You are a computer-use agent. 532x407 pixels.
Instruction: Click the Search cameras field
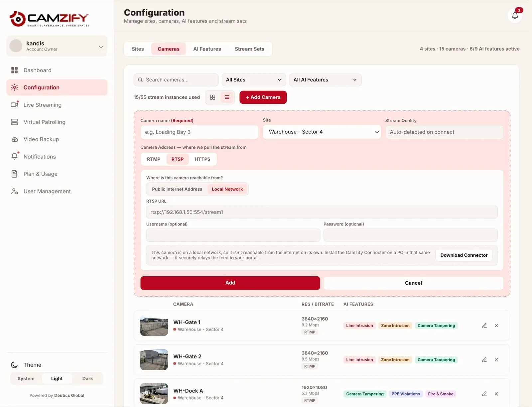click(176, 80)
